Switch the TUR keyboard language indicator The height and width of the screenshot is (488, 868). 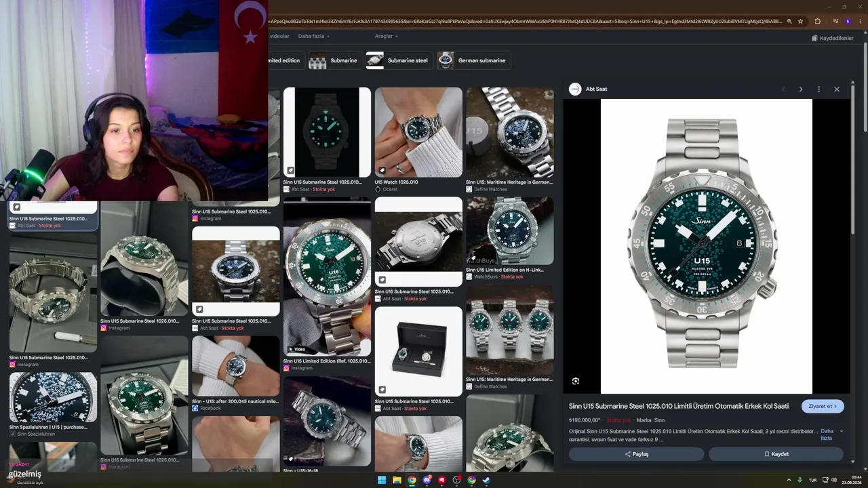point(812,480)
